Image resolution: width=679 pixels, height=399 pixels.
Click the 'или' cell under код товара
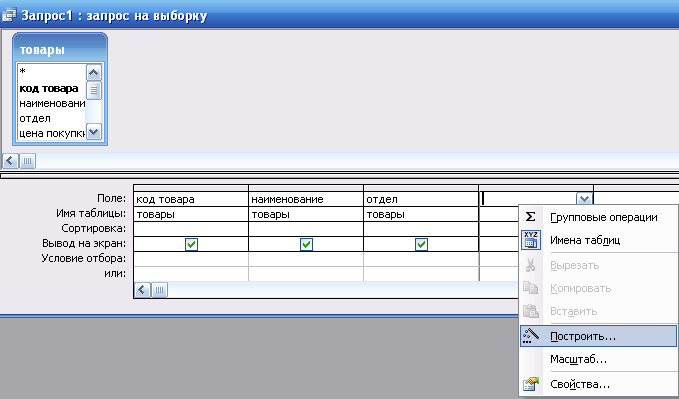[x=191, y=274]
